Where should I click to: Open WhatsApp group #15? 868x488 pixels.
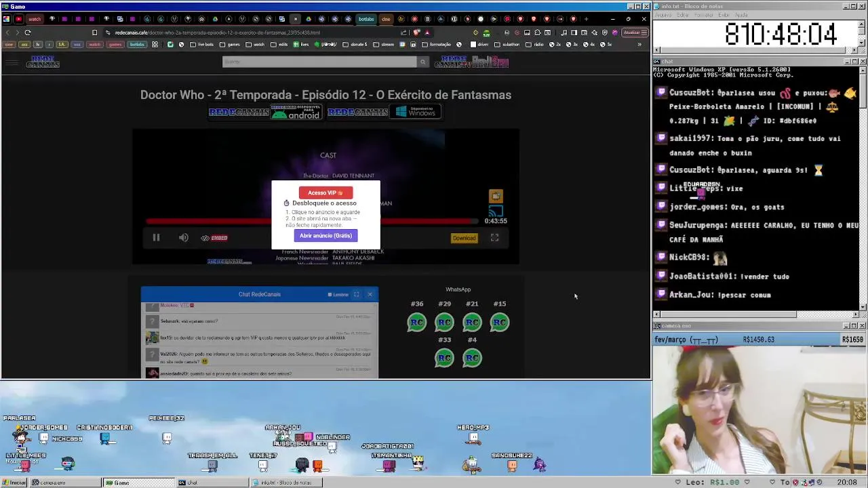(x=500, y=323)
